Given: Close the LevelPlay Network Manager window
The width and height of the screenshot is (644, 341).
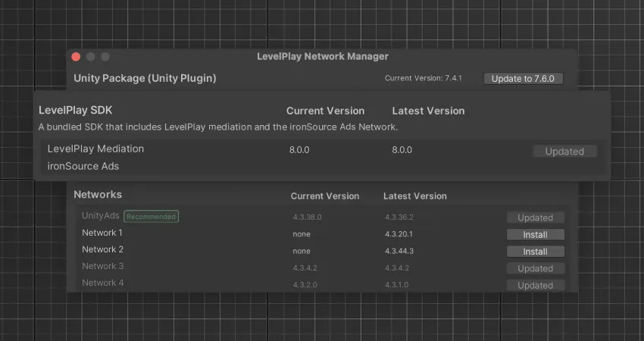Looking at the screenshot, I should 76,57.
